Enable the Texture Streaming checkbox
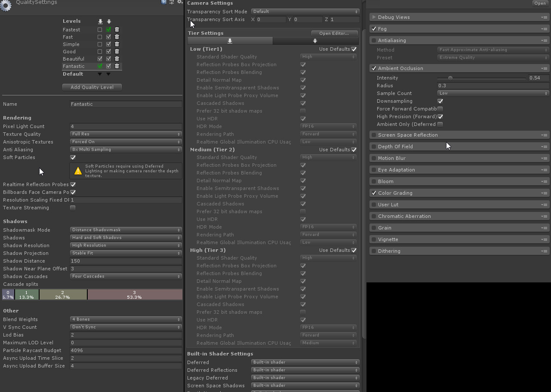The height and width of the screenshot is (392, 551). [73, 208]
